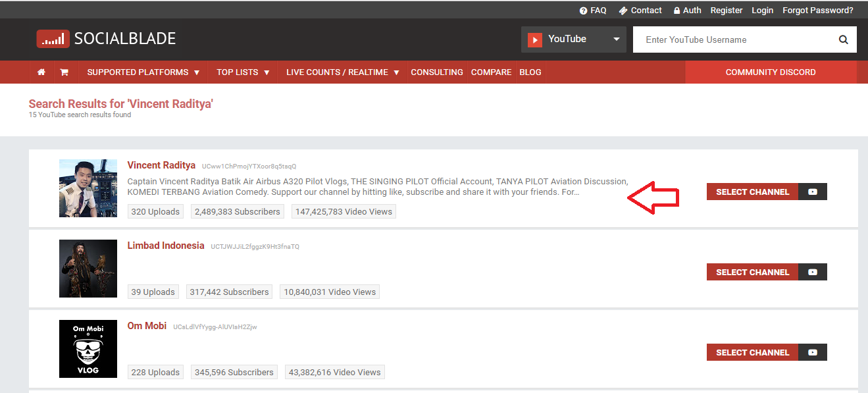Click the Social Blade logo
Viewport: 868px width, 393px height.
pyautogui.click(x=106, y=39)
